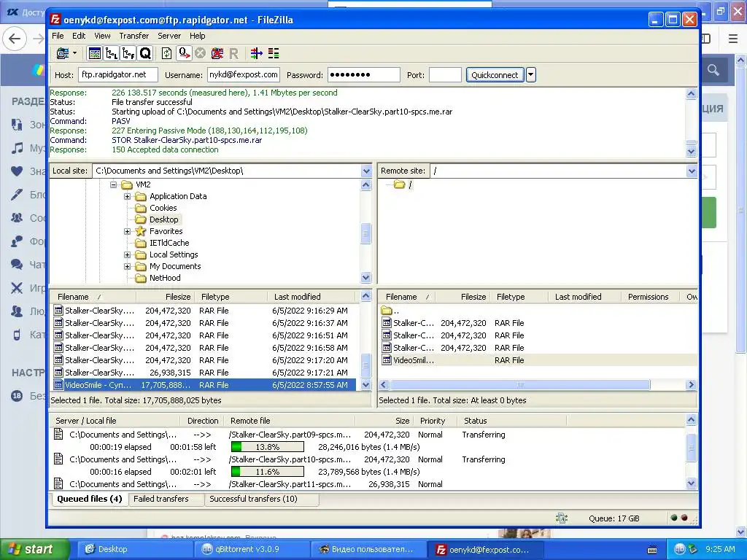Click the Start button on taskbar
Viewport: 747px width, 560px height.
[x=34, y=549]
